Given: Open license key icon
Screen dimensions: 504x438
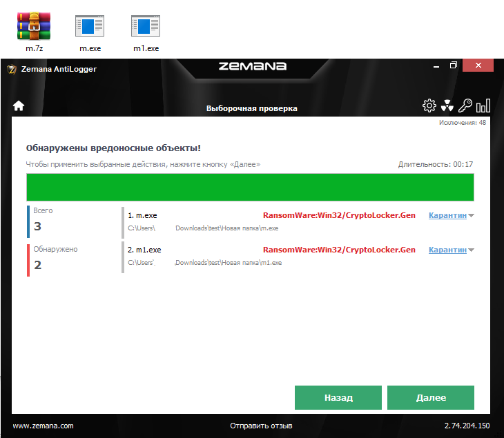Looking at the screenshot, I should point(465,106).
